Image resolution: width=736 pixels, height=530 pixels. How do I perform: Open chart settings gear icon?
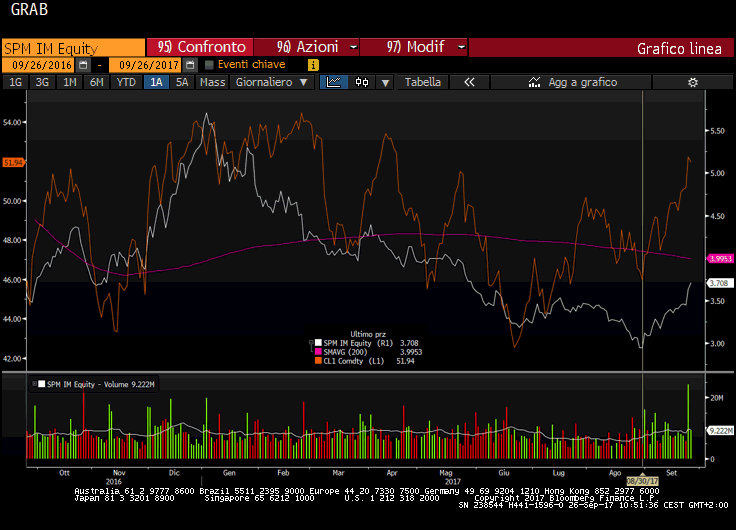692,82
